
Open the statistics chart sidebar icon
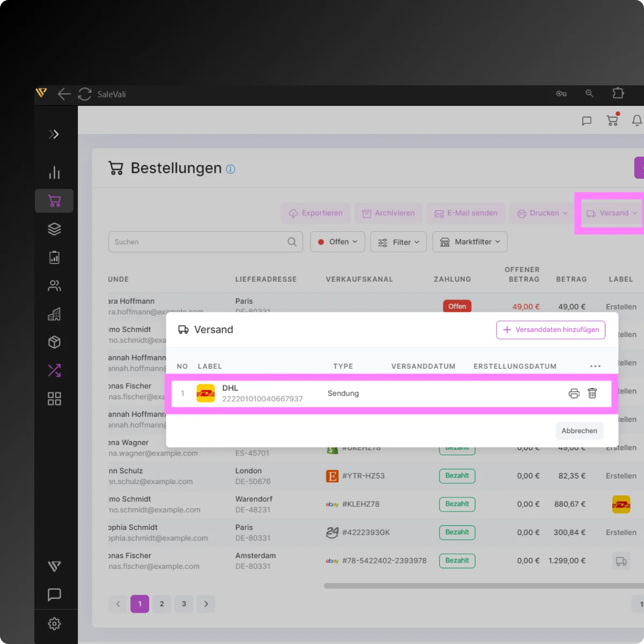tap(54, 173)
